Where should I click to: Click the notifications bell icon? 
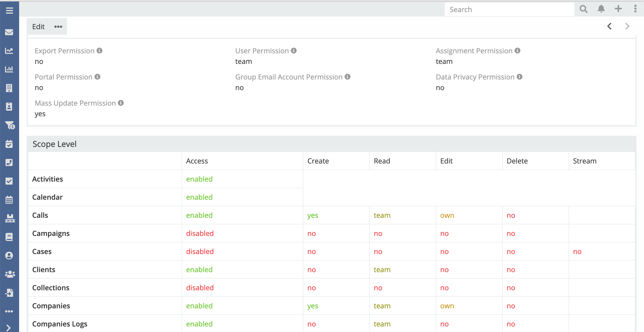point(601,9)
